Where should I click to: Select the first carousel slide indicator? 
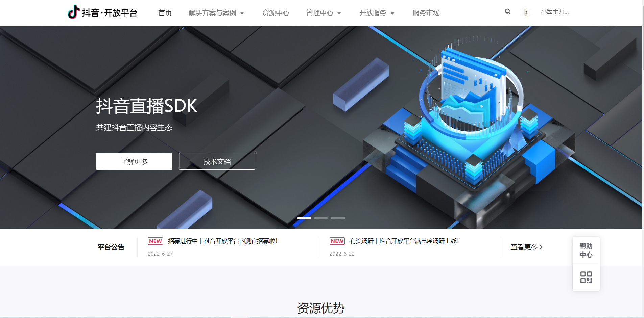click(304, 218)
